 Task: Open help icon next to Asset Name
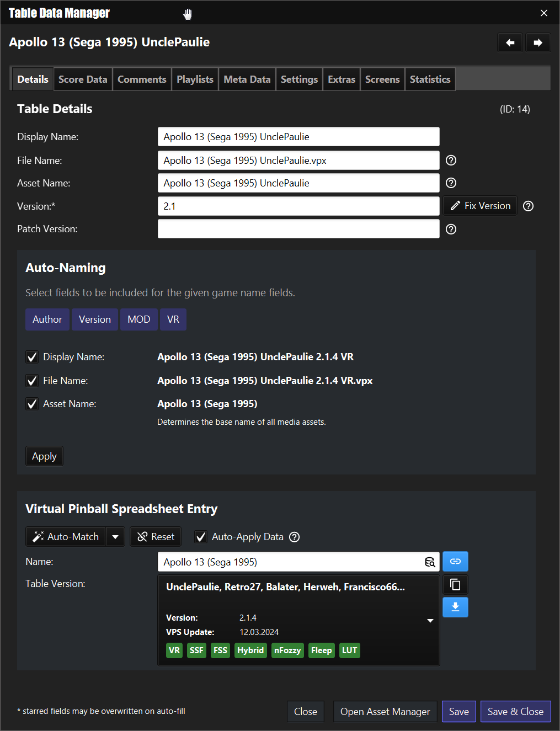pyautogui.click(x=451, y=183)
